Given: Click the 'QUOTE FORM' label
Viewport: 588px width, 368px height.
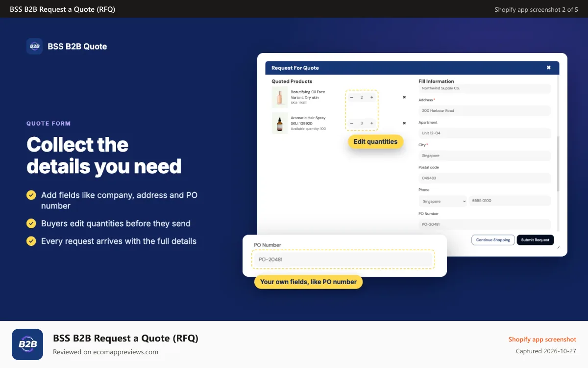Looking at the screenshot, I should click(49, 124).
